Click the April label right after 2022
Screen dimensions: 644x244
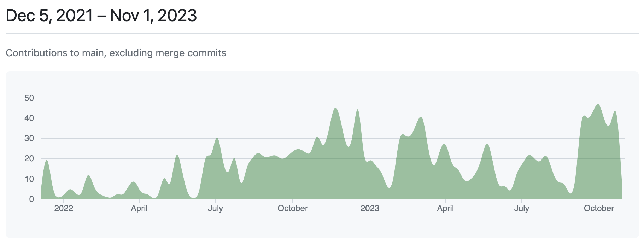(x=139, y=208)
